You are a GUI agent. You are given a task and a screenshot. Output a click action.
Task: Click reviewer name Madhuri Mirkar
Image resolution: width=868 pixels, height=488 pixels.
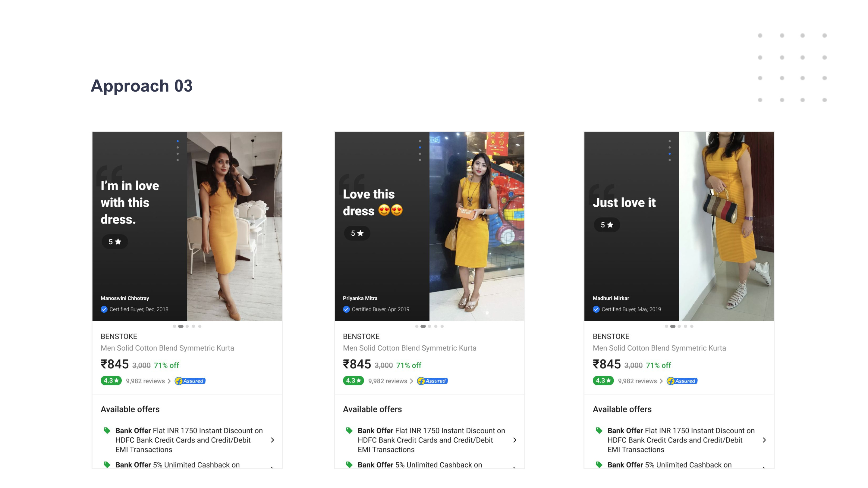coord(611,298)
